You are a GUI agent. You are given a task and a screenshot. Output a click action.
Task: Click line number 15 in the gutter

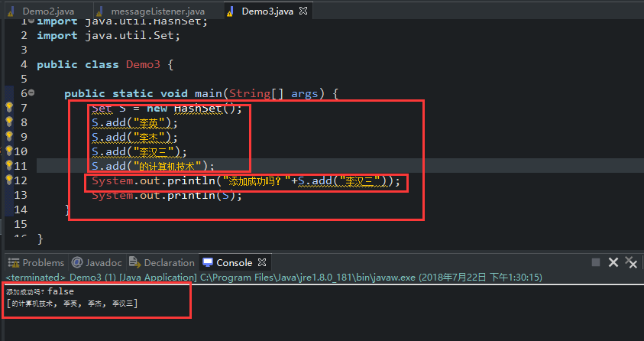[21, 224]
